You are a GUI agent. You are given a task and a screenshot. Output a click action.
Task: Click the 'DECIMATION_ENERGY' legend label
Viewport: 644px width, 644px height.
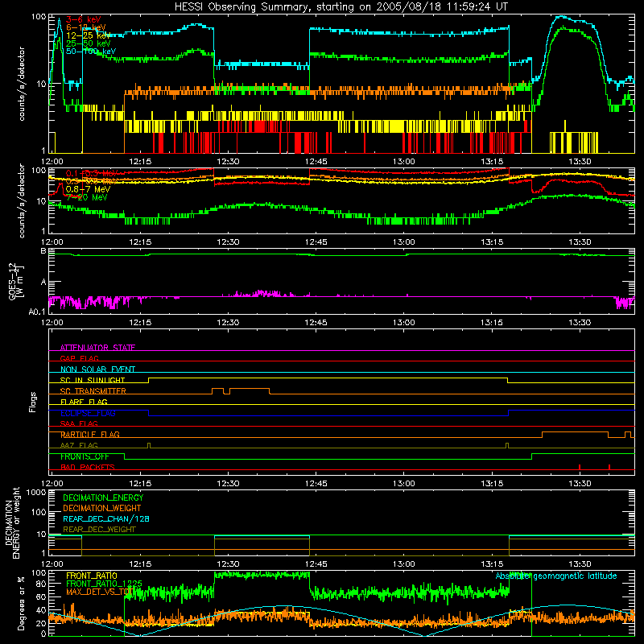(103, 497)
